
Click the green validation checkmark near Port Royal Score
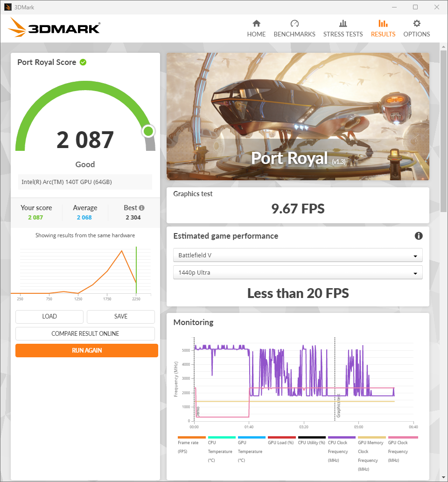(x=83, y=62)
